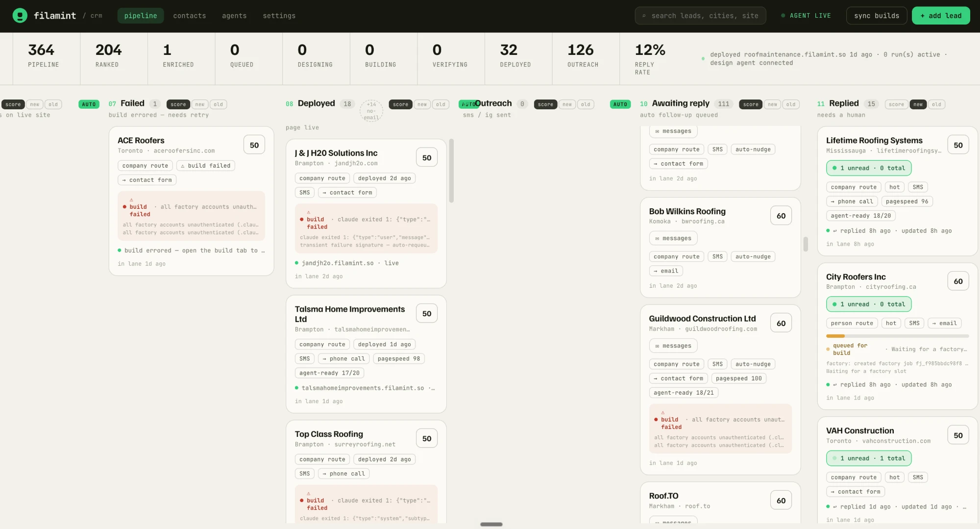Click the warning triangle in Top Class Roofing build error
Screen dimensions: 980x529
(309, 494)
